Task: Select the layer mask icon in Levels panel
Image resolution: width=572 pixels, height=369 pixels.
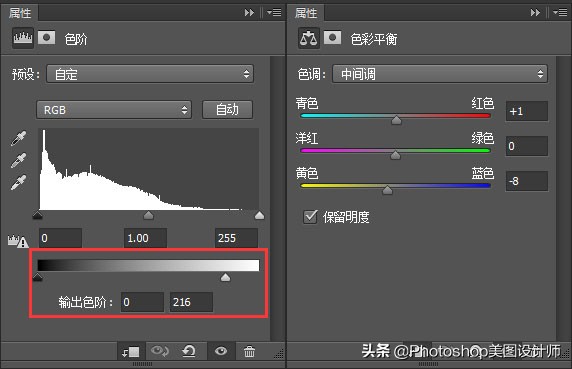Action: point(47,38)
